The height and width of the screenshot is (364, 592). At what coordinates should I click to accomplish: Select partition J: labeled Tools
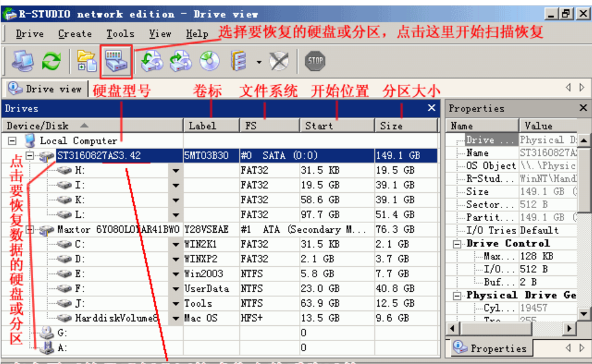(x=220, y=303)
